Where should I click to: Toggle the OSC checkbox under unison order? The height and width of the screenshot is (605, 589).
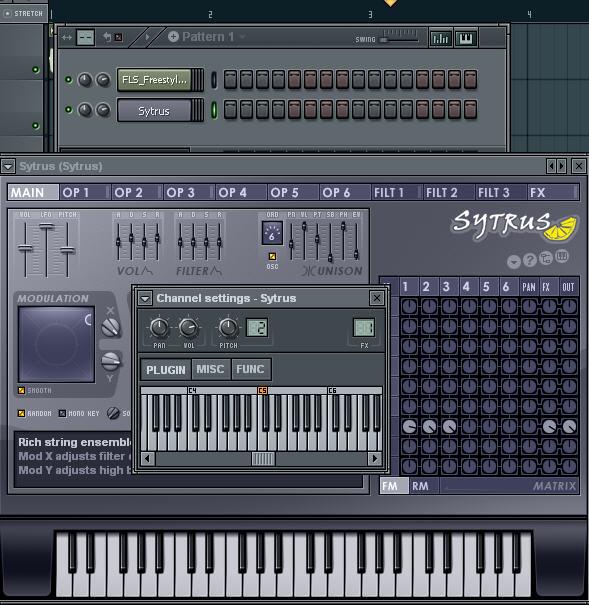point(272,256)
